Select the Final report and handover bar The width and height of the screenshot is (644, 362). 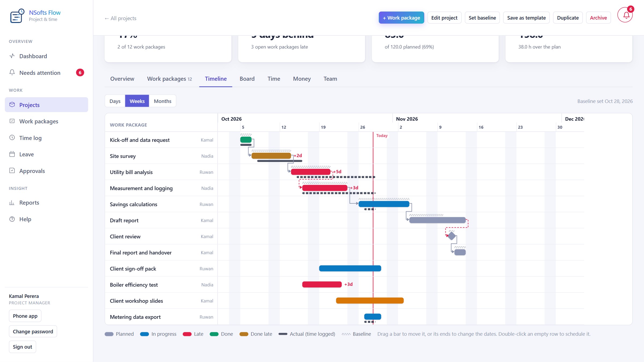coord(460,252)
